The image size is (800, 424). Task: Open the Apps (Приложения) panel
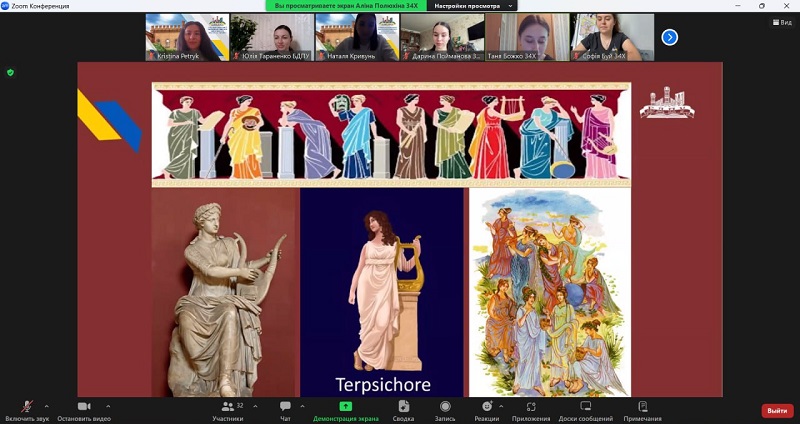[531, 407]
